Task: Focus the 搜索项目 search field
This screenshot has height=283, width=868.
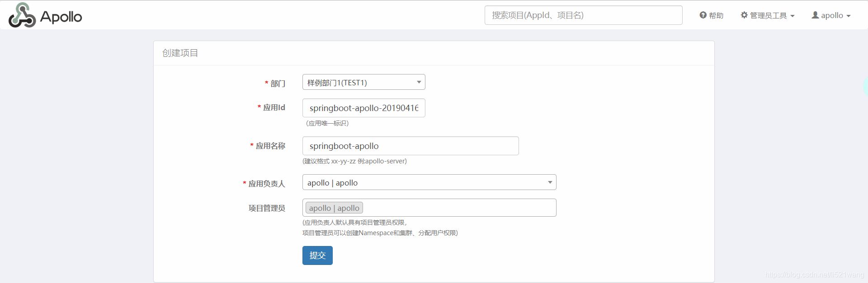Action: (x=583, y=15)
